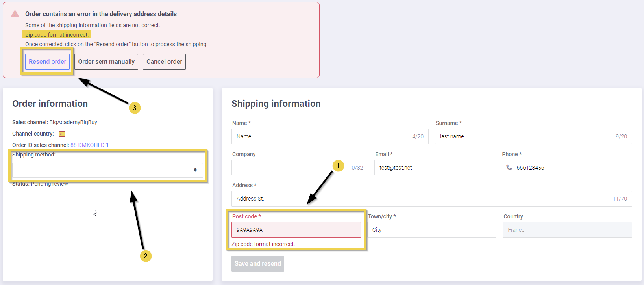Click the Shipping method dropdown arrows
The image size is (644, 285).
tap(195, 170)
